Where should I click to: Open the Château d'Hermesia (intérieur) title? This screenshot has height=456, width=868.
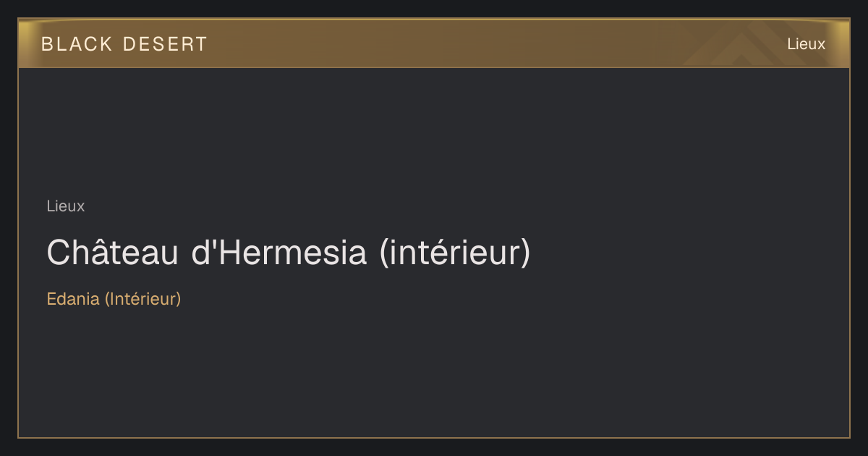(x=289, y=252)
